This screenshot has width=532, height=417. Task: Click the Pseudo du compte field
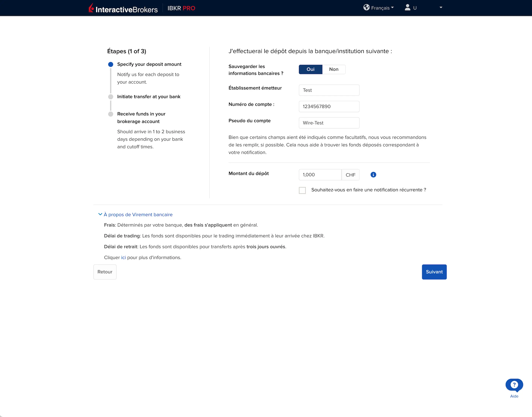[329, 123]
